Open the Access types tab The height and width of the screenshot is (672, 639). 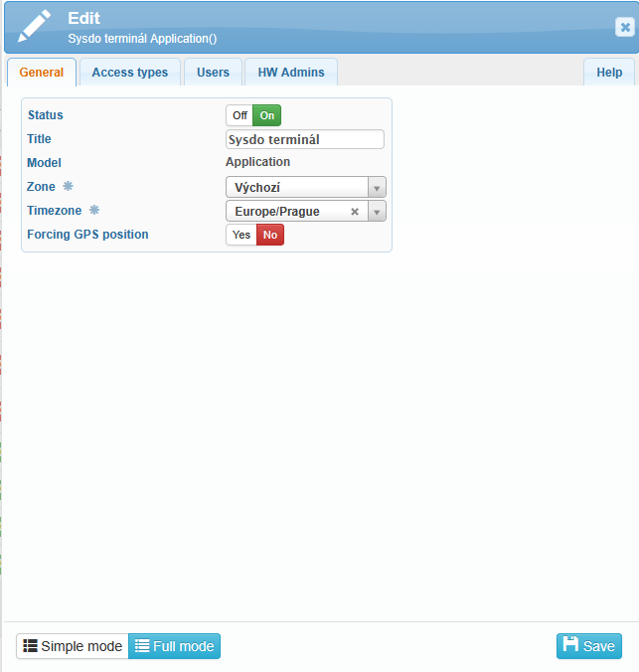point(130,72)
